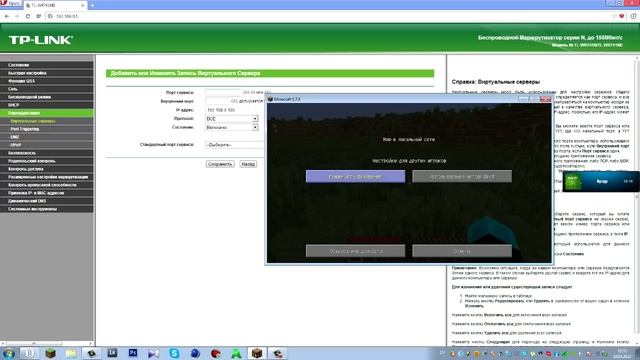Open Беспроводной режим in sidebar
This screenshot has width=640, height=360.
(x=47, y=97)
